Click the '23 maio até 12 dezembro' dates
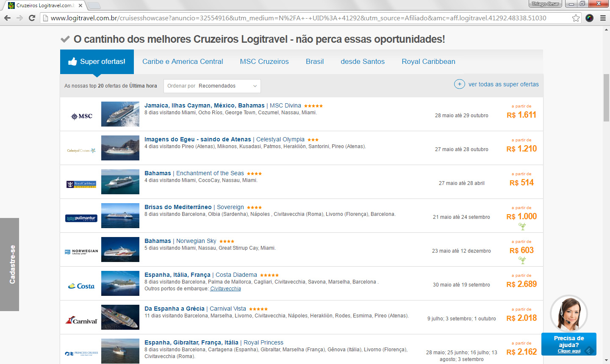Screen dimensions: 610x364 click(461, 251)
